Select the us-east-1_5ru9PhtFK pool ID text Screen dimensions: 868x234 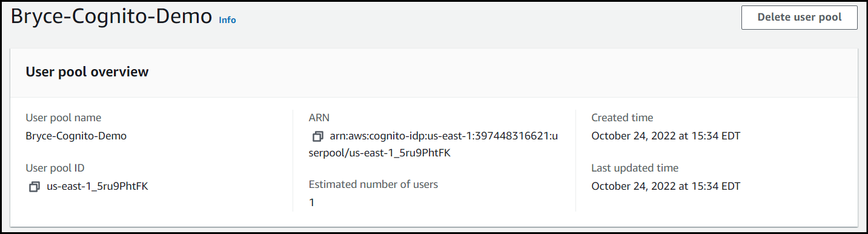coord(98,187)
